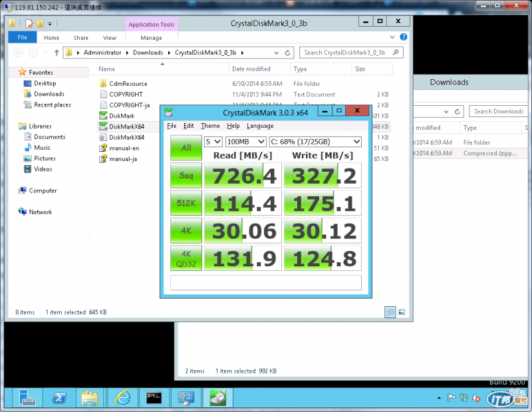
Task: Open the 100MB test size dropdown
Action: pyautogui.click(x=245, y=142)
